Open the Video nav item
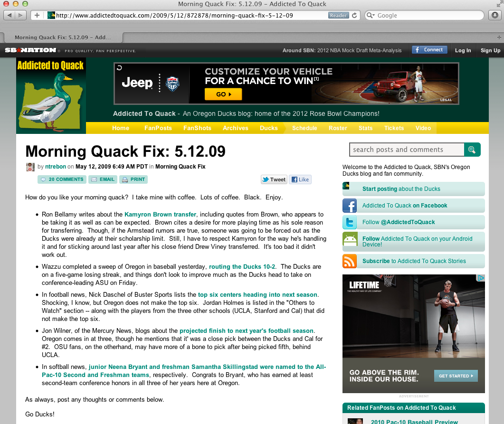Image resolution: width=504 pixels, height=424 pixels. click(423, 128)
